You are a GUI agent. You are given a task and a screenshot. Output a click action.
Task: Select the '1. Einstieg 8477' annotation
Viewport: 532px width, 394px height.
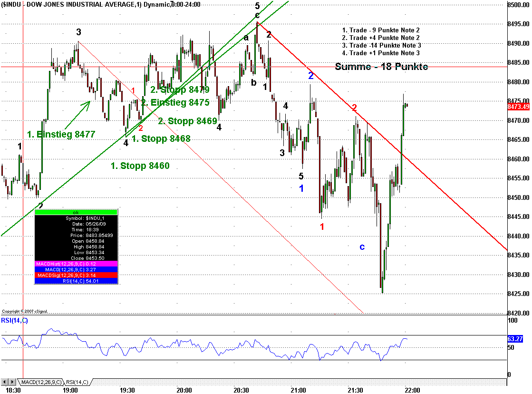tap(61, 135)
